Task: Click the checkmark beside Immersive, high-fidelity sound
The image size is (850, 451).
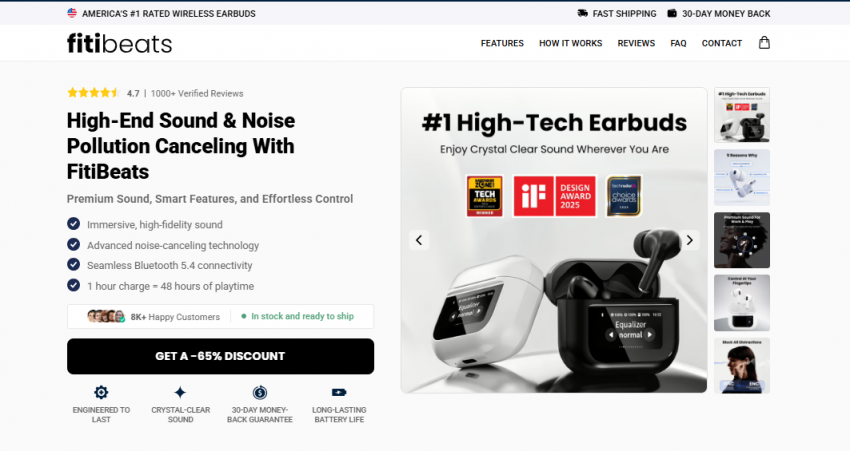Action: 73,224
